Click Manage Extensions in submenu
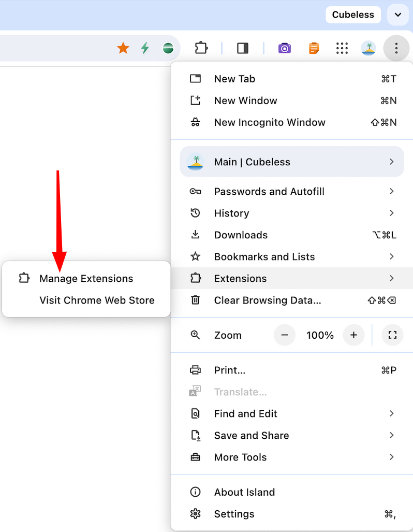The width and height of the screenshot is (413, 532). (86, 278)
